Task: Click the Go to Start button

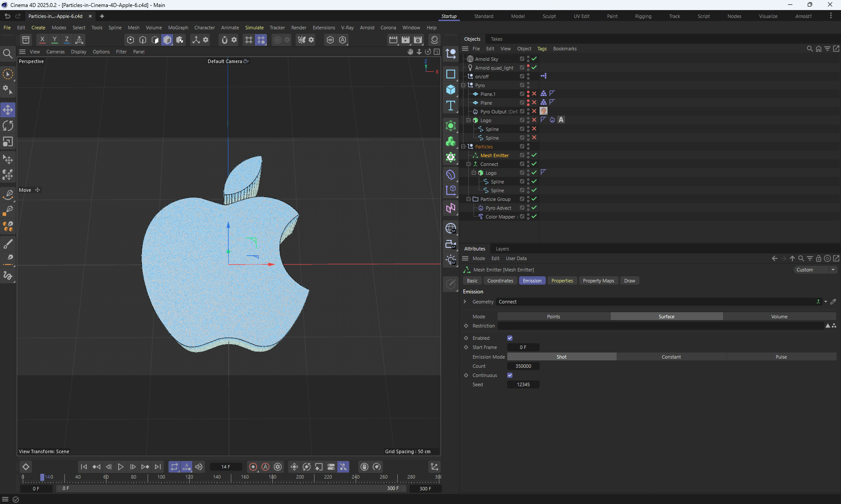Action: coord(84,467)
